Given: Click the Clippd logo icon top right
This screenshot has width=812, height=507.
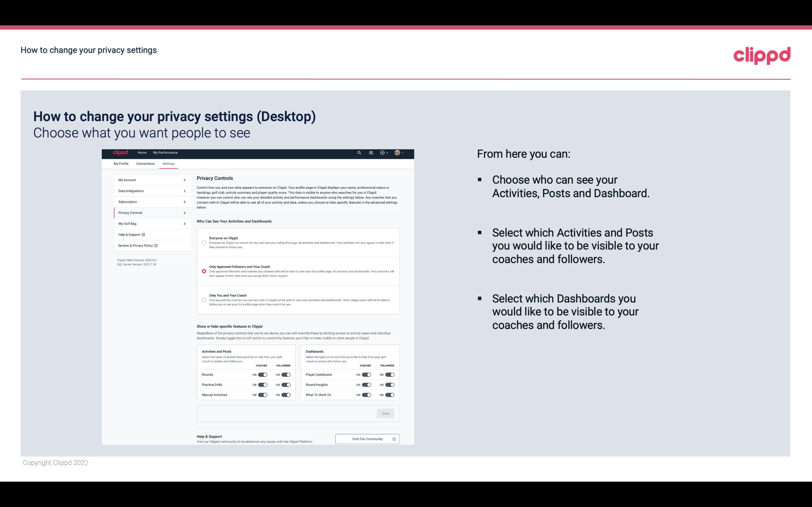Looking at the screenshot, I should click(761, 55).
